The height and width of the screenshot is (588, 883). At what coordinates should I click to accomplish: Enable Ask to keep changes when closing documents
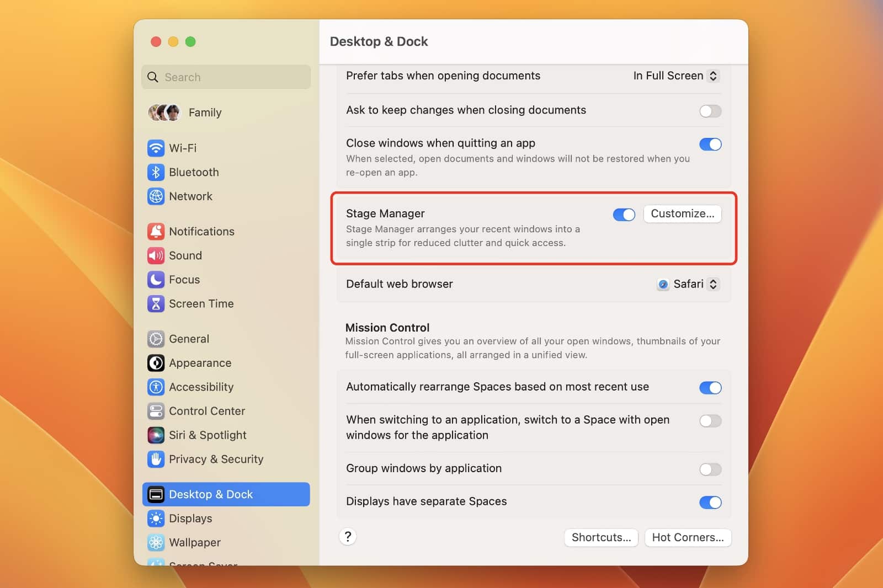coord(710,111)
